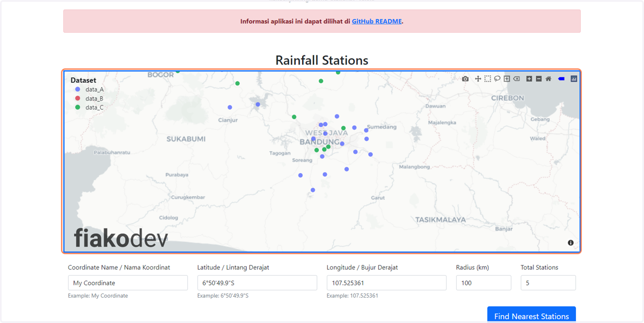The width and height of the screenshot is (644, 323).
Task: Click the BOGOR label on map
Action: 160,75
